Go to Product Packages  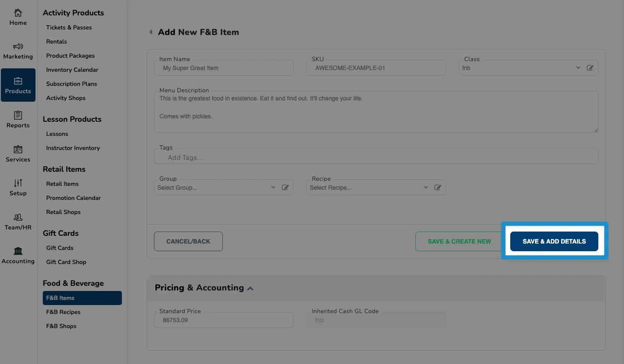[71, 56]
